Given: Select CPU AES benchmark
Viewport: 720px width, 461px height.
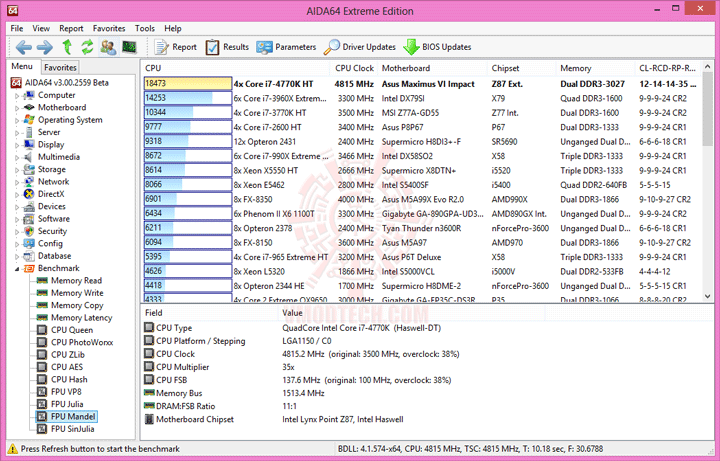Looking at the screenshot, I should (x=60, y=367).
